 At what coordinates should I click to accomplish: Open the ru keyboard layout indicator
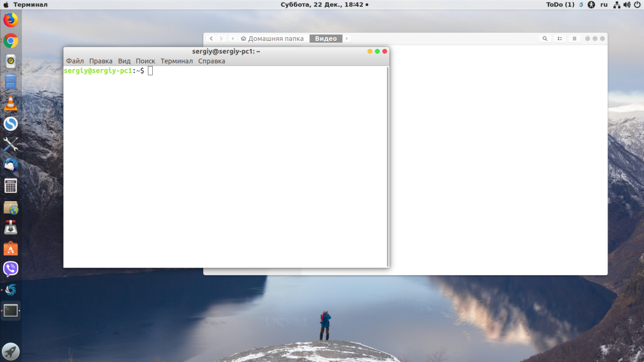pos(604,4)
